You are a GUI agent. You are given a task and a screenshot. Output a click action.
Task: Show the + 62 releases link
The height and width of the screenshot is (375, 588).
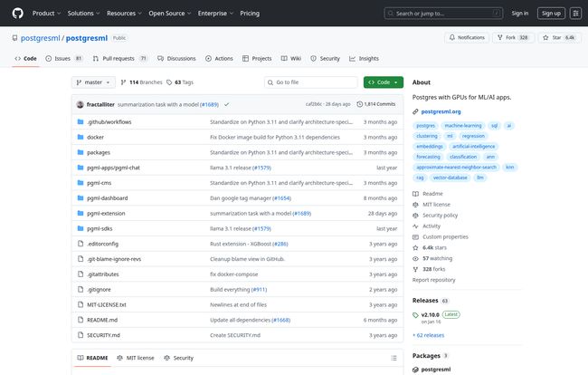pyautogui.click(x=428, y=335)
